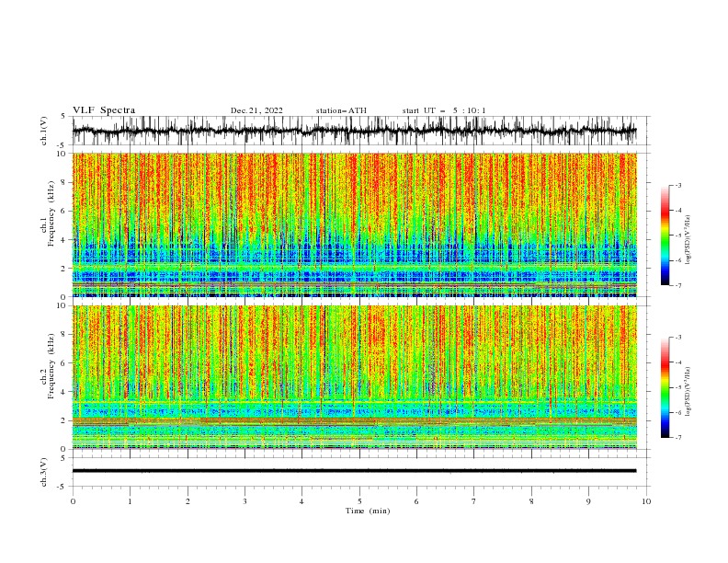Click the ch.1 'Frequency (kHz)' axis label
Image resolution: width=728 pixels, height=563 pixels.
[51, 214]
